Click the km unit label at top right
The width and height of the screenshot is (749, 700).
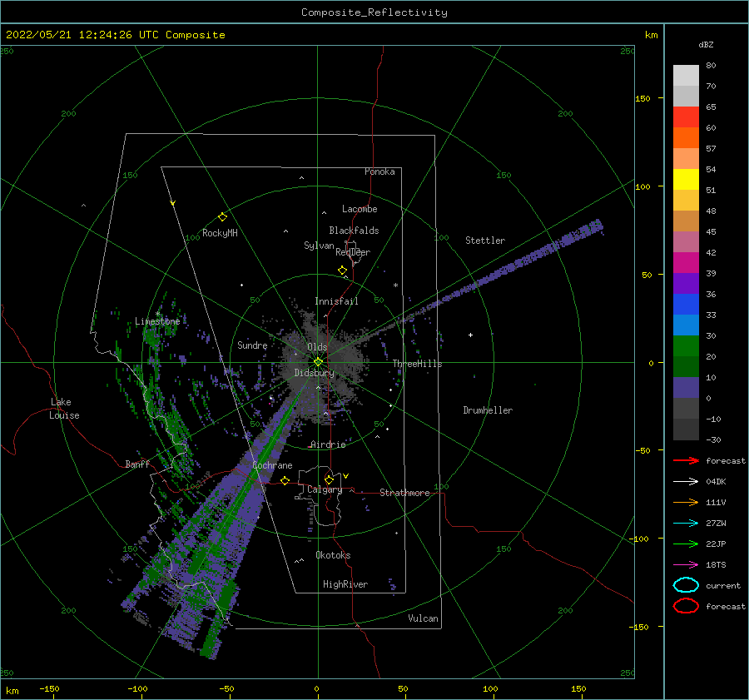point(651,35)
